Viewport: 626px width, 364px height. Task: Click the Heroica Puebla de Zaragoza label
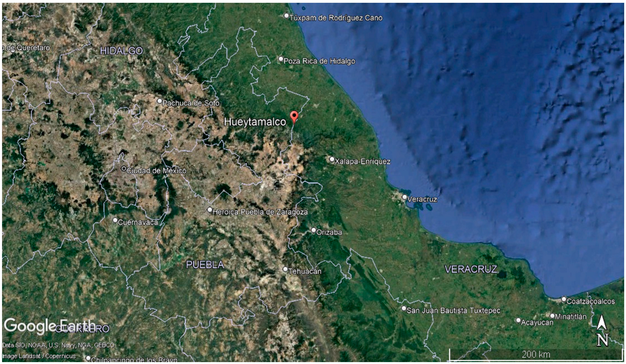tap(260, 212)
